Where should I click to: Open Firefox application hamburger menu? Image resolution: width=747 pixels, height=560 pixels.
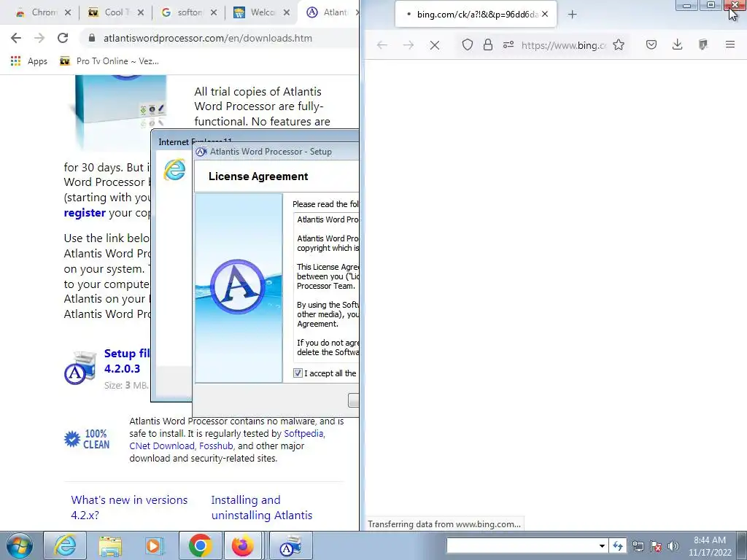pos(729,44)
